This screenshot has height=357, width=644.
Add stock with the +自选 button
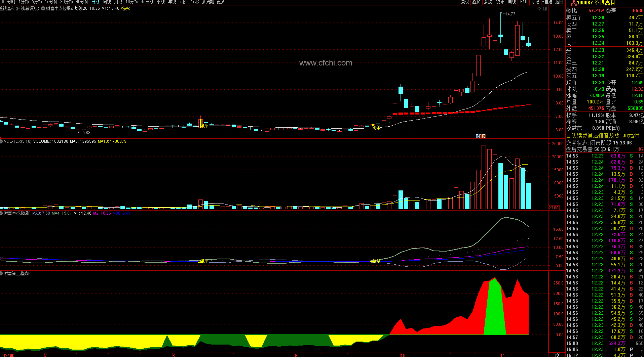[547, 2]
